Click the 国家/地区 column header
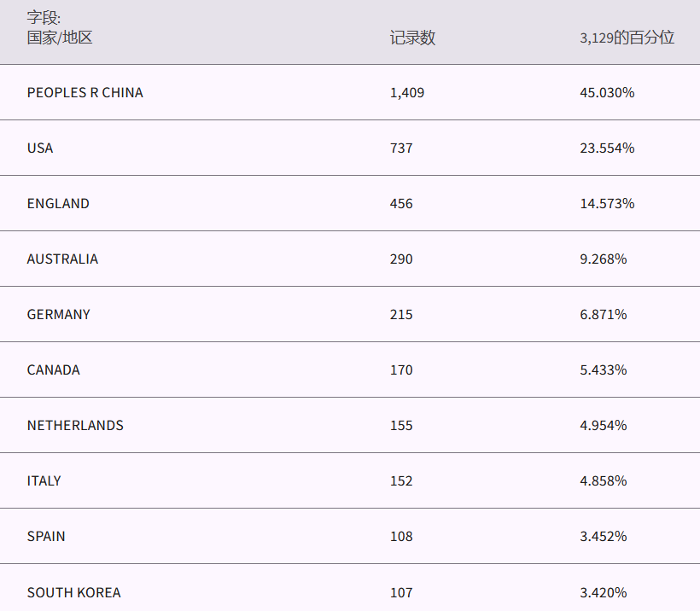The image size is (700, 611). (x=60, y=38)
